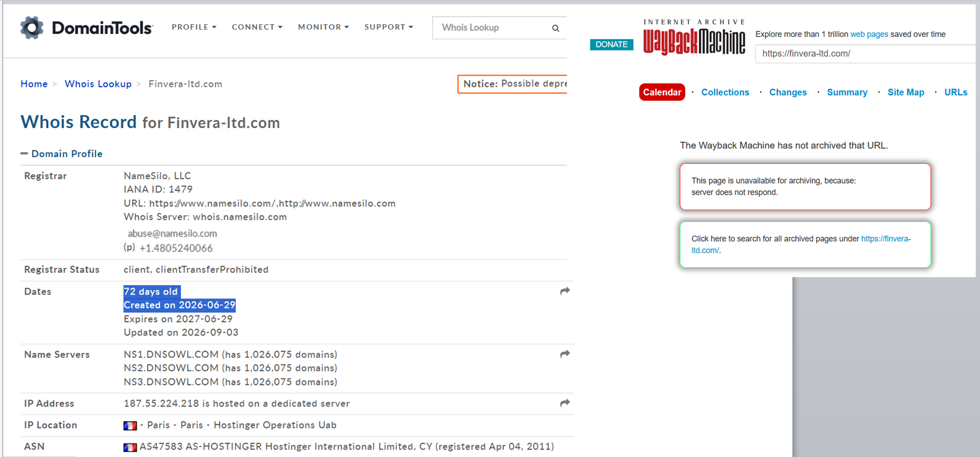Open the SUPPORT dropdown menu
980x457 pixels.
388,27
